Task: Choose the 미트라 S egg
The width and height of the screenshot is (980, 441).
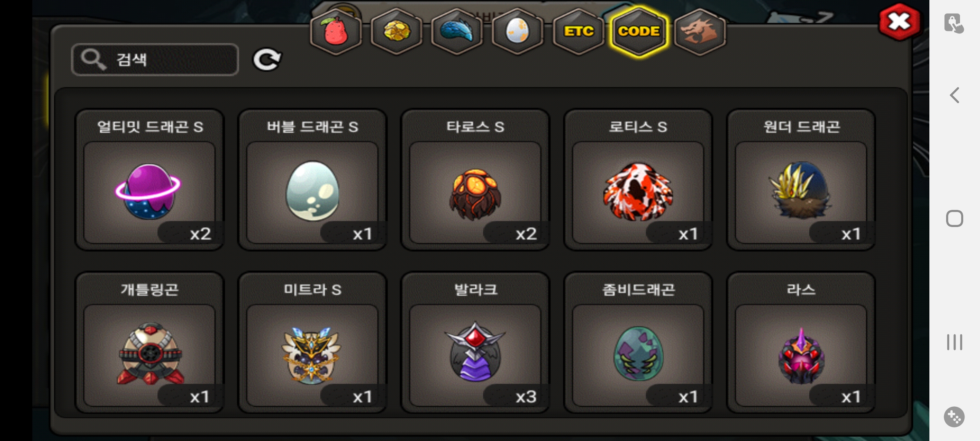Action: (x=312, y=343)
